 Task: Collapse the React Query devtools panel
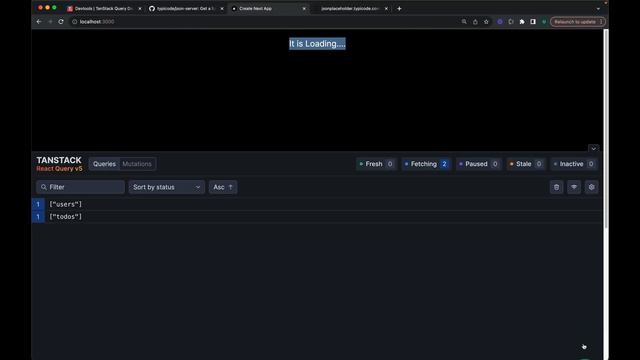tap(593, 149)
